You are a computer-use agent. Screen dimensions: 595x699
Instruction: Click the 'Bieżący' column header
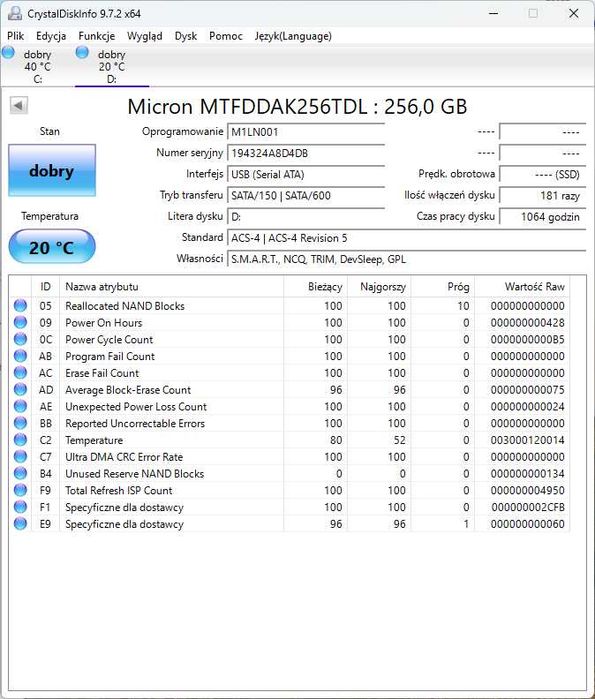316,287
